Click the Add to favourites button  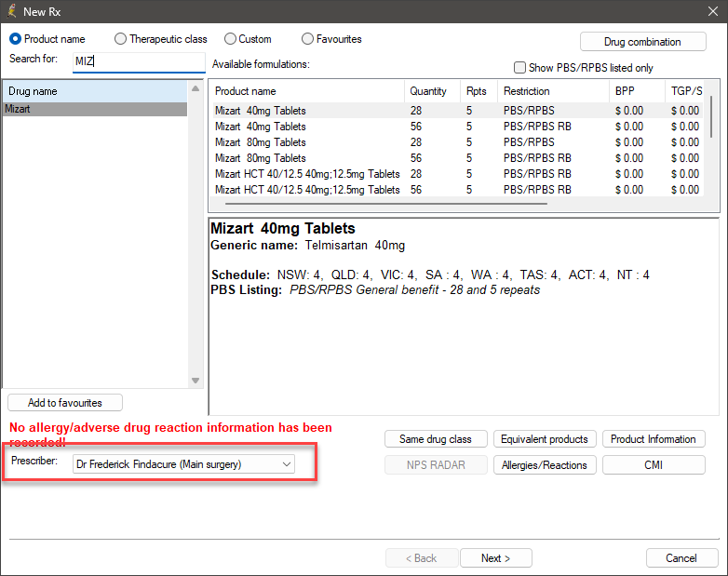65,403
